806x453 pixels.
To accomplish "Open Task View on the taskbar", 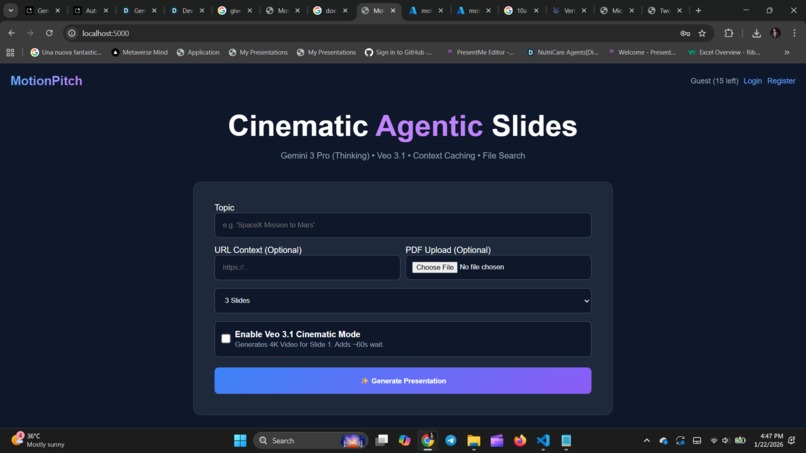I will click(381, 441).
